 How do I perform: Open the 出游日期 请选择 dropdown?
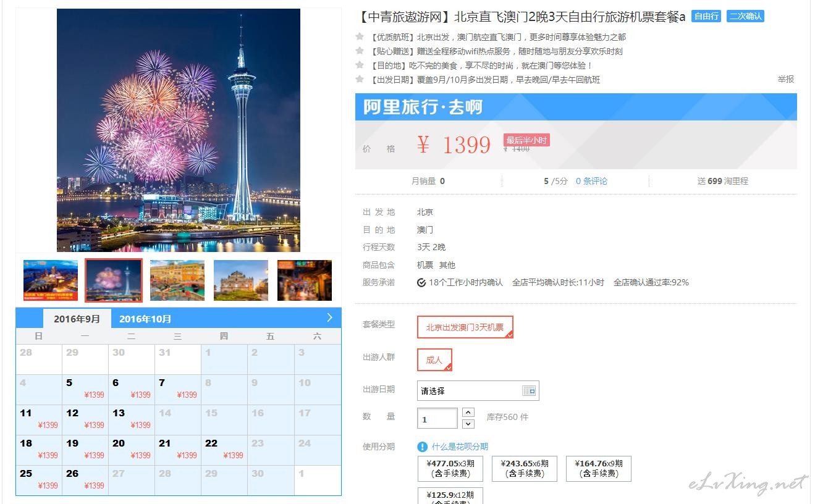(478, 391)
